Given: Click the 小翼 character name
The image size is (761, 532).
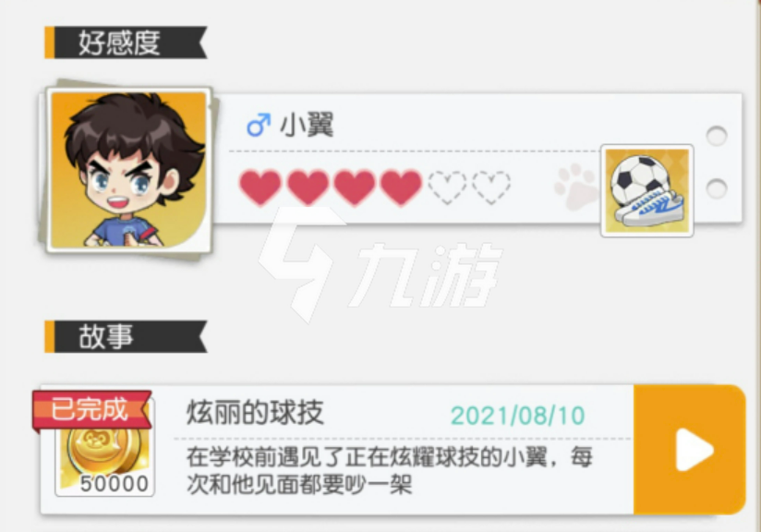Looking at the screenshot, I should (x=307, y=126).
